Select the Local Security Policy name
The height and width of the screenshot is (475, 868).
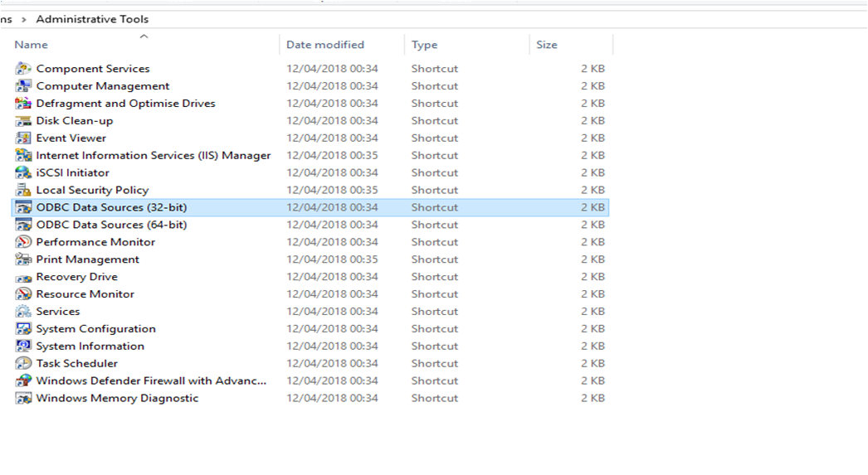pyautogui.click(x=92, y=190)
